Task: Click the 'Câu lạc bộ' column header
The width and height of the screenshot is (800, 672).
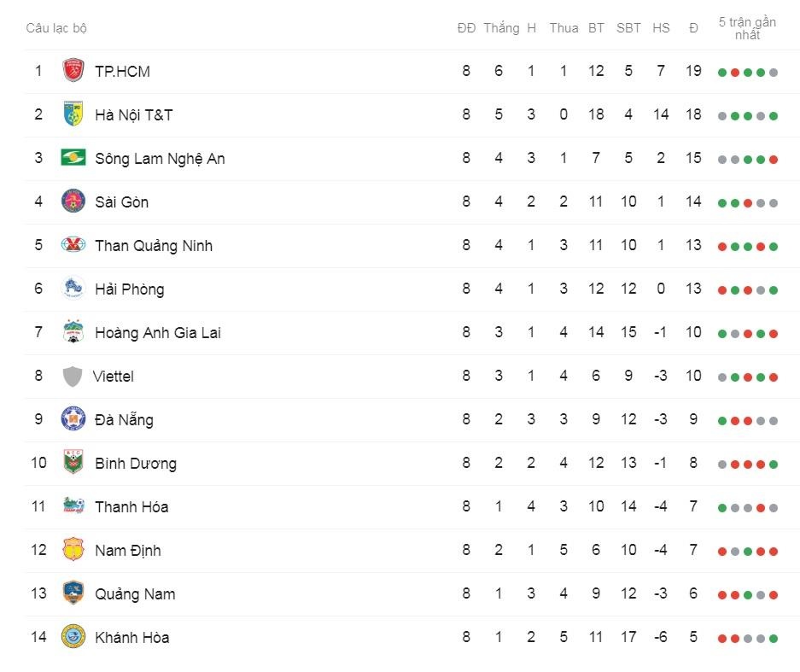Action: (x=56, y=28)
